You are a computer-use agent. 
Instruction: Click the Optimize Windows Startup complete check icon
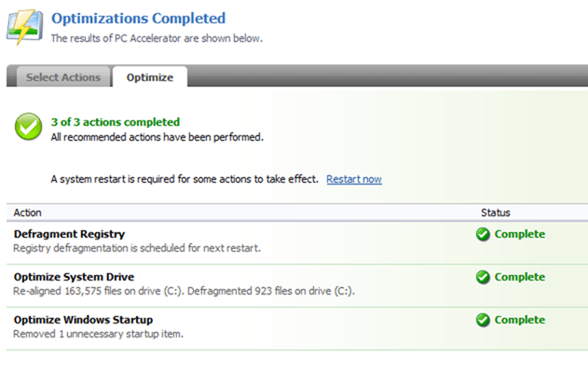483,320
